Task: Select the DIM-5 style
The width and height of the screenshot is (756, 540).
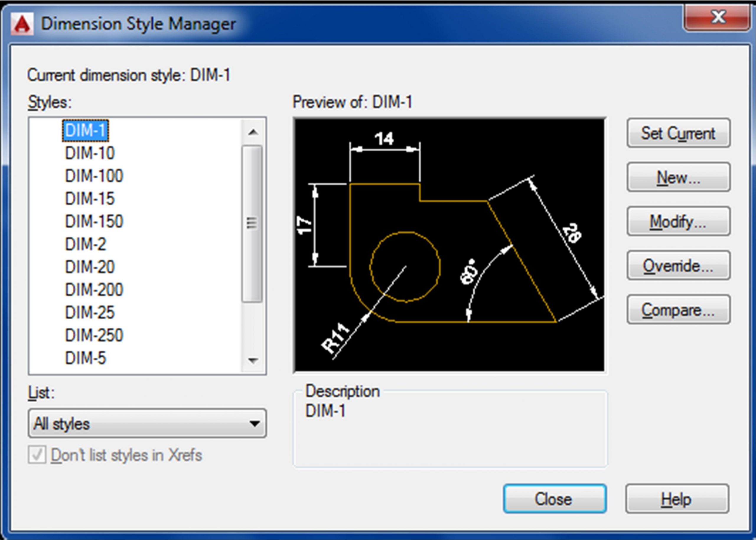Action: (x=85, y=358)
